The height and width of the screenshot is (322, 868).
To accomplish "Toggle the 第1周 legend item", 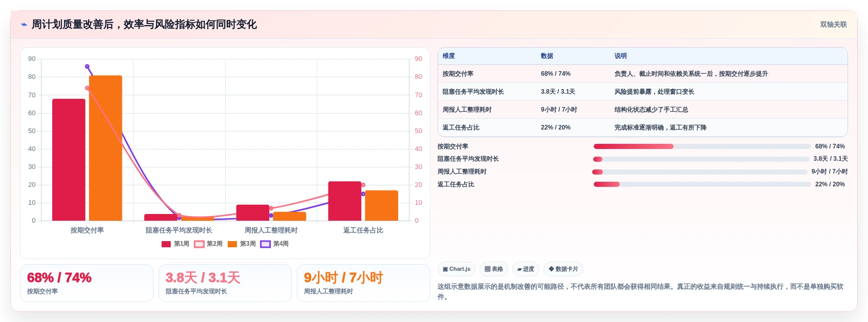I will pos(175,244).
